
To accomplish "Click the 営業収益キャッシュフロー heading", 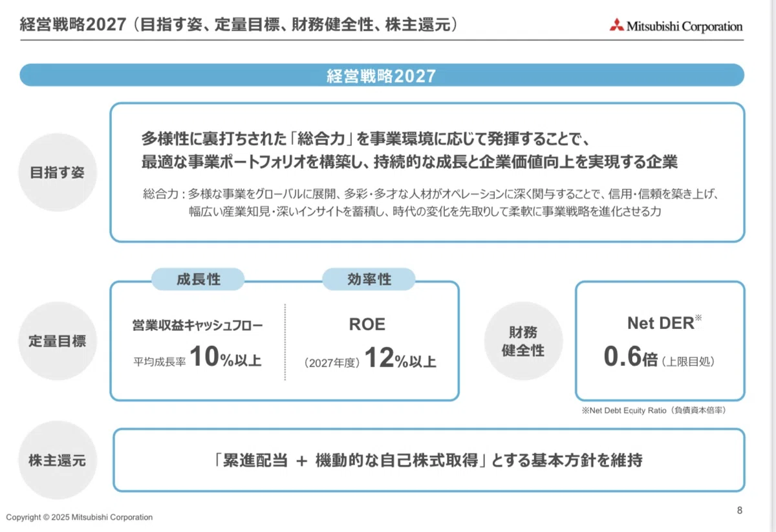I will tap(197, 326).
